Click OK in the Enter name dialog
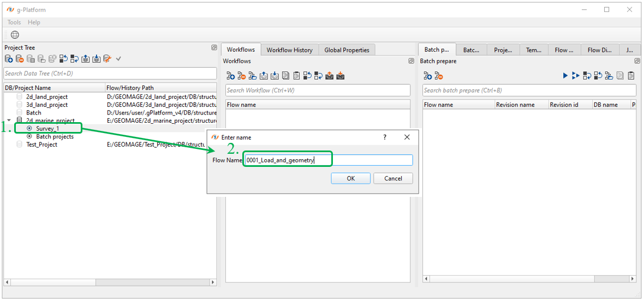The image size is (644, 301). 350,178
